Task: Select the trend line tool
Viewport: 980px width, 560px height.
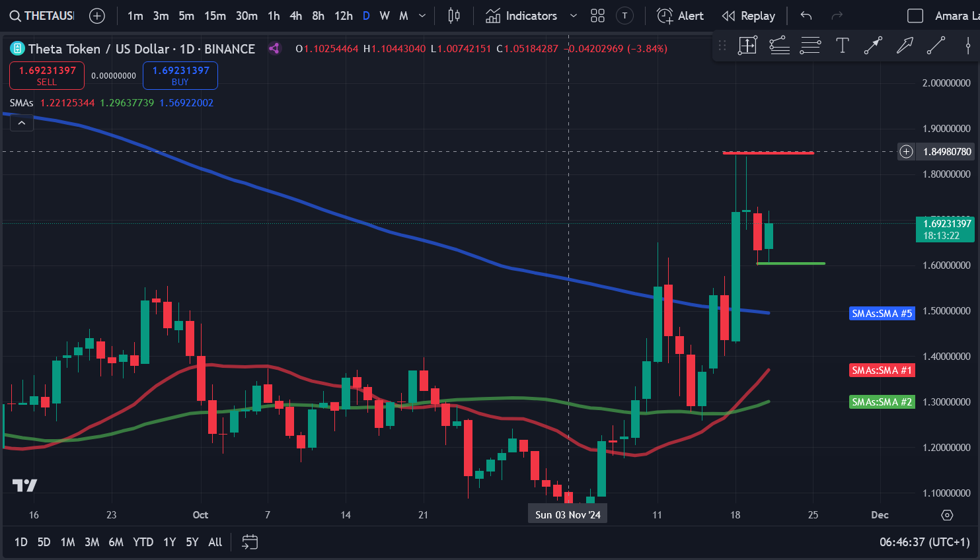Action: tap(936, 46)
